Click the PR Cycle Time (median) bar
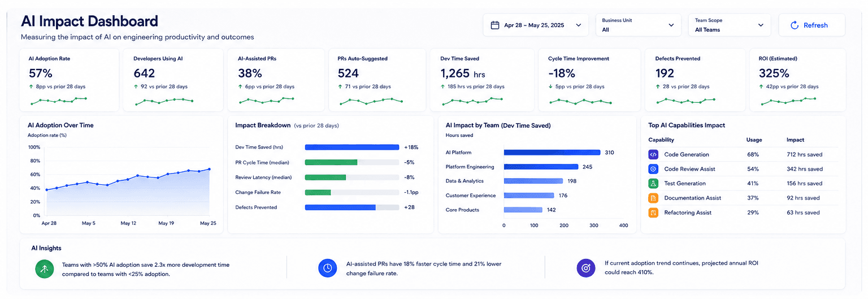This screenshot has width=868, height=299. (352, 162)
